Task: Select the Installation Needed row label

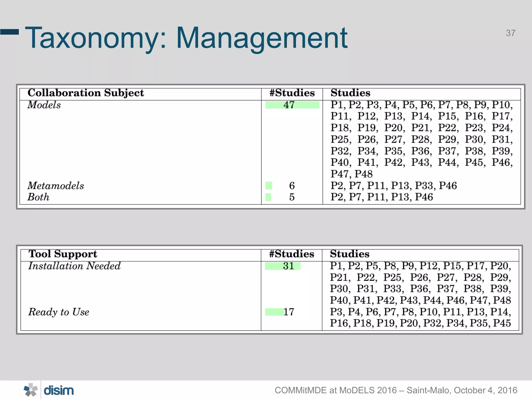Action: [74, 266]
